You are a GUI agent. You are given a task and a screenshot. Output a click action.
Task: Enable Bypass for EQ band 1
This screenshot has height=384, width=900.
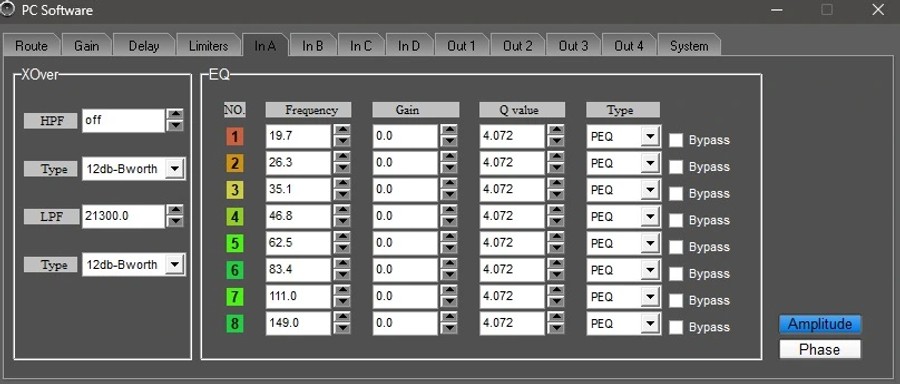676,140
